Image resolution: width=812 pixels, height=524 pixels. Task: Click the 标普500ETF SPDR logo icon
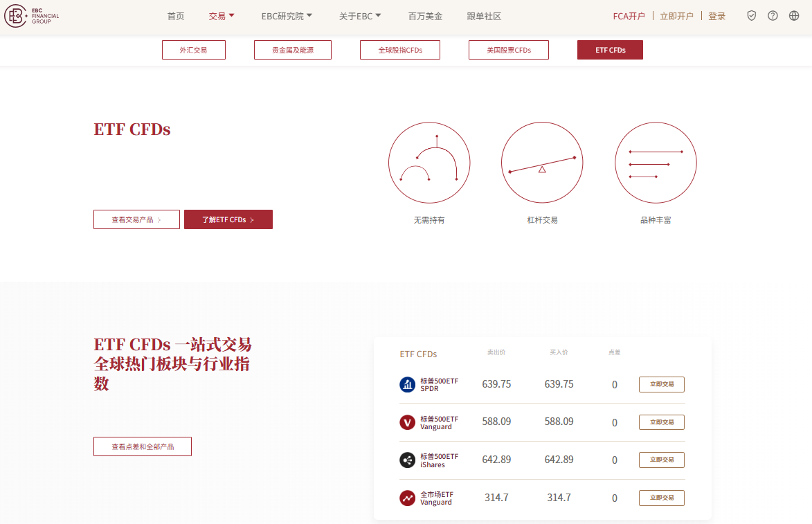click(x=408, y=385)
